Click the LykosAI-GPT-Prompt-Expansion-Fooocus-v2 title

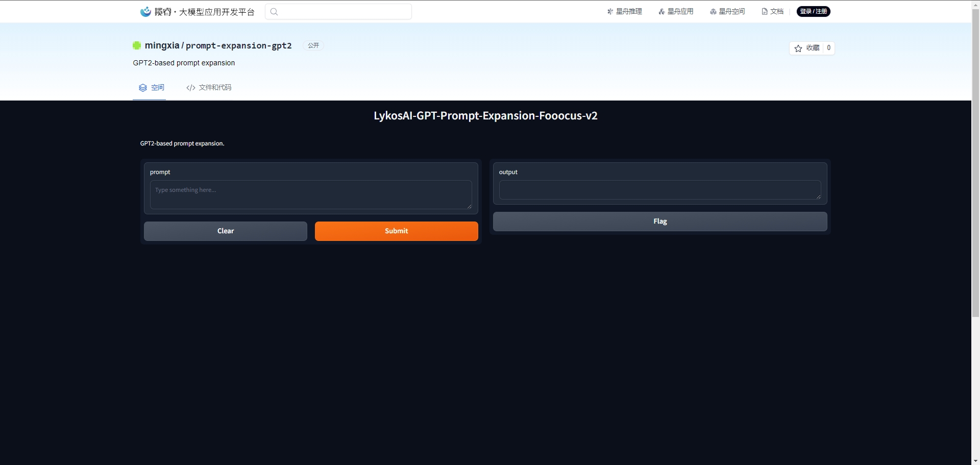tap(485, 116)
